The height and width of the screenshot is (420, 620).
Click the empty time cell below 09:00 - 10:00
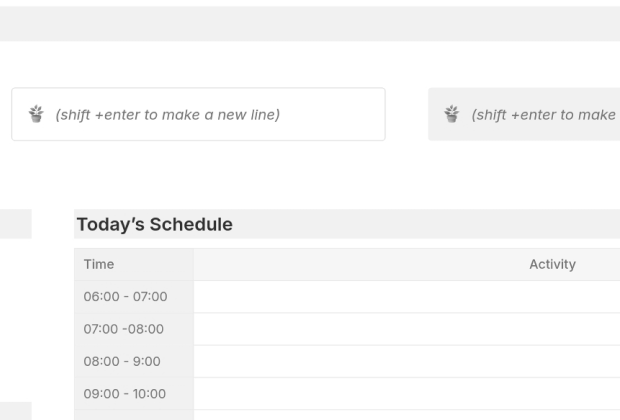coord(133,415)
